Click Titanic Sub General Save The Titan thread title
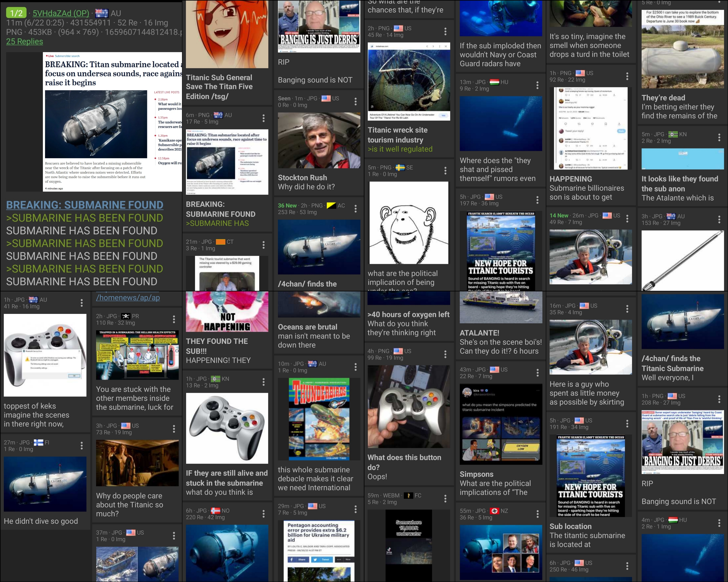Viewport: 728px width, 582px height. pyautogui.click(x=219, y=87)
